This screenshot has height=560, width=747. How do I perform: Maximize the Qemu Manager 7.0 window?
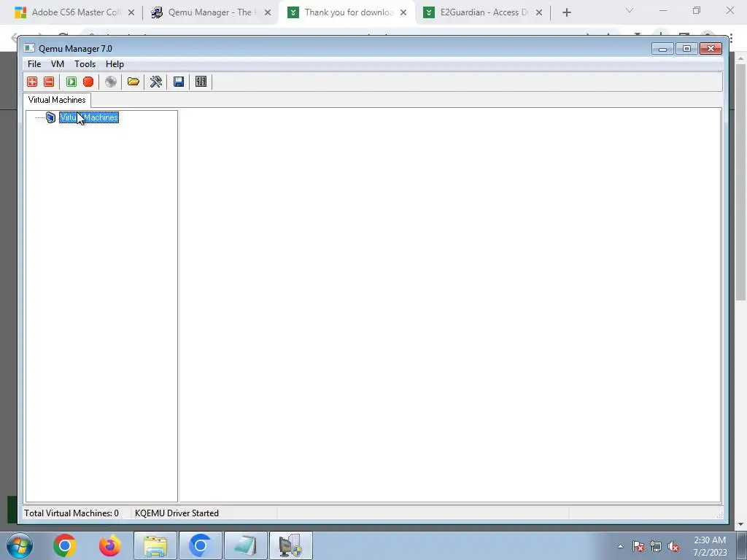click(686, 49)
